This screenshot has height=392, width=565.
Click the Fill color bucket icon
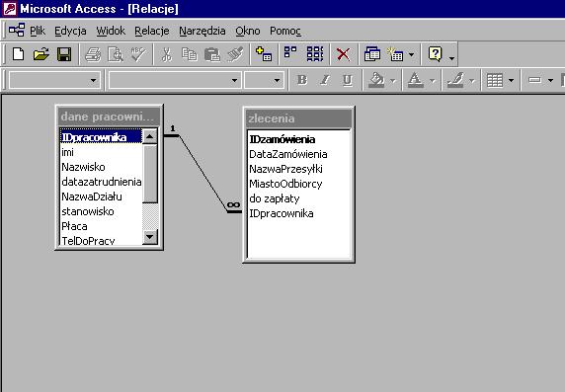(x=376, y=80)
